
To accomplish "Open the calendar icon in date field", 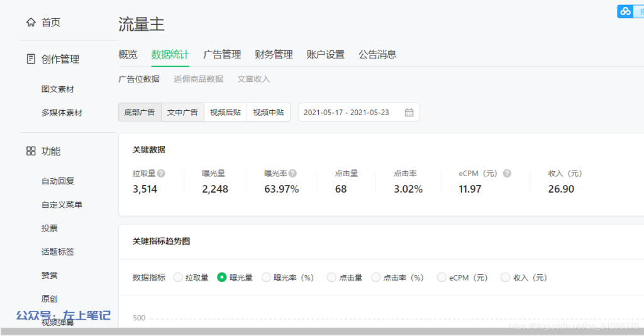I will (x=409, y=112).
